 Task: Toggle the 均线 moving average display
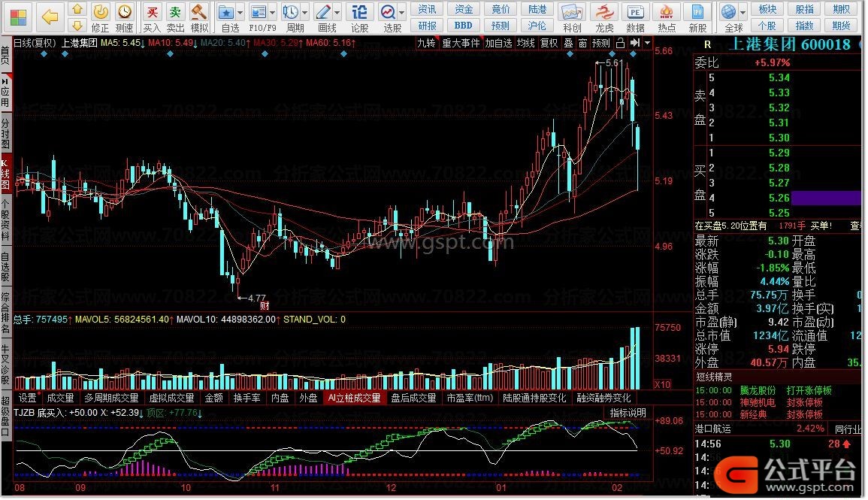(525, 44)
